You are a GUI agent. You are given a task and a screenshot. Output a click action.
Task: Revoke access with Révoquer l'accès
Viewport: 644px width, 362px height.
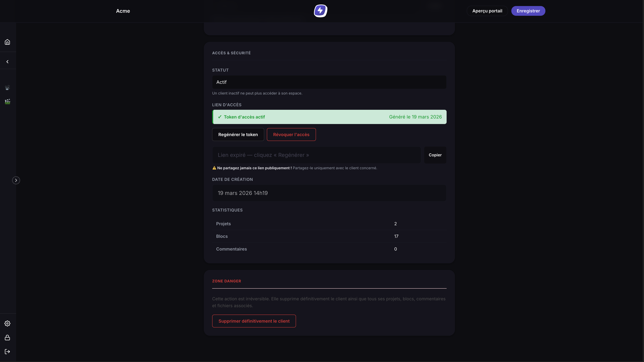tap(291, 135)
